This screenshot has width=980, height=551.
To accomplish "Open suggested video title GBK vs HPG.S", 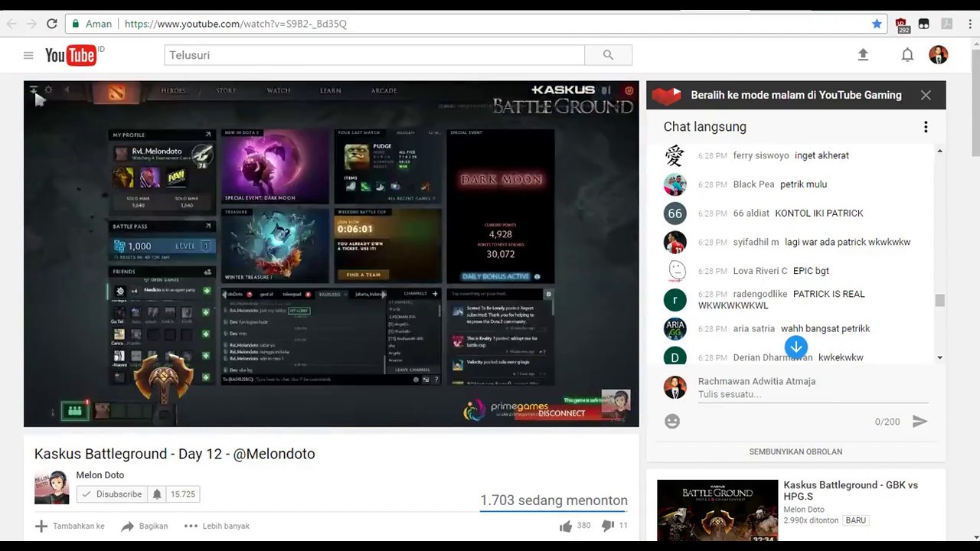I will click(x=851, y=491).
